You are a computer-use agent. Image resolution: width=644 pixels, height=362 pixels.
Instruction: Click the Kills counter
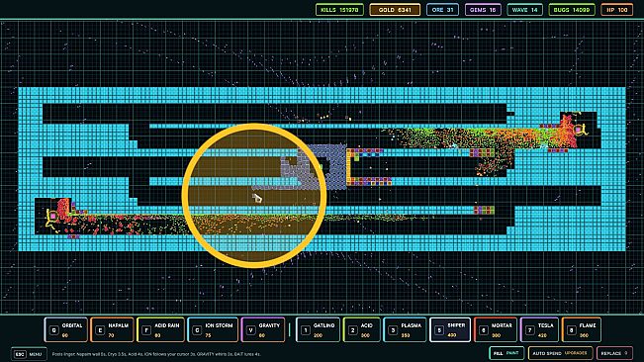click(339, 10)
